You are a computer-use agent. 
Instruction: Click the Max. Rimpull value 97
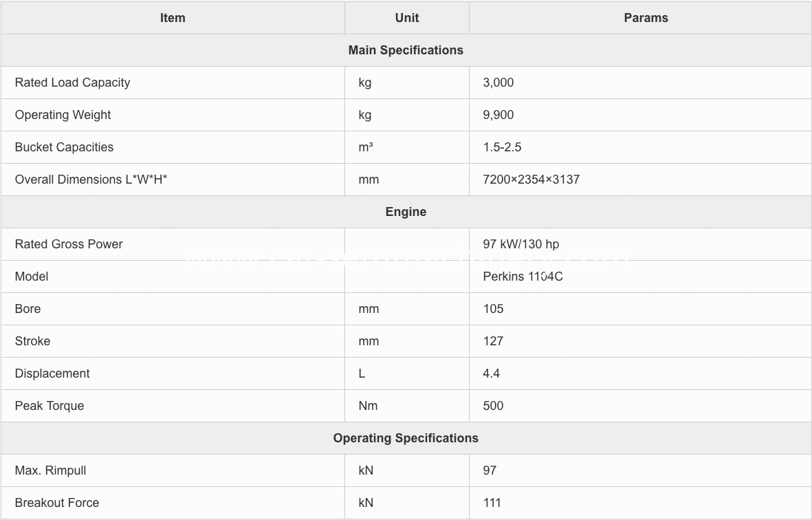(x=490, y=470)
